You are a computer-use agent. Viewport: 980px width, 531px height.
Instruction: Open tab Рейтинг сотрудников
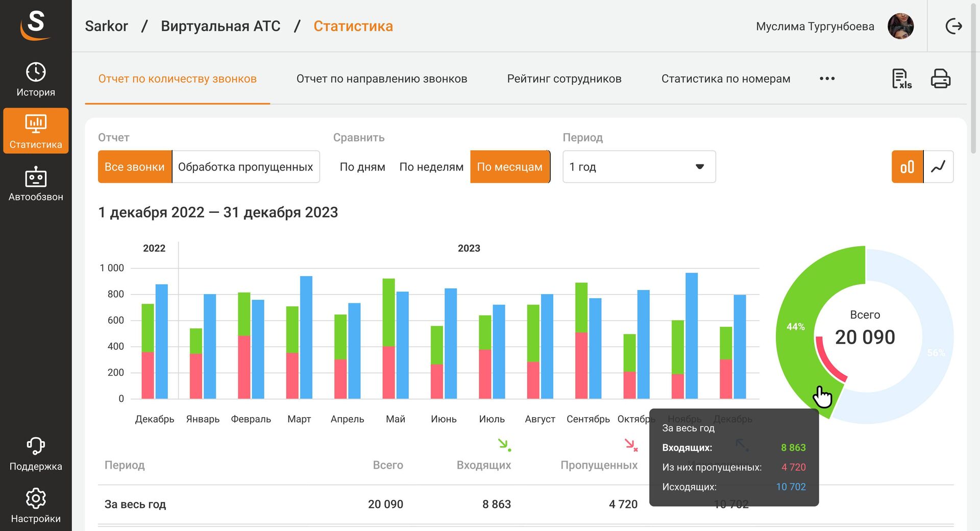click(x=564, y=79)
